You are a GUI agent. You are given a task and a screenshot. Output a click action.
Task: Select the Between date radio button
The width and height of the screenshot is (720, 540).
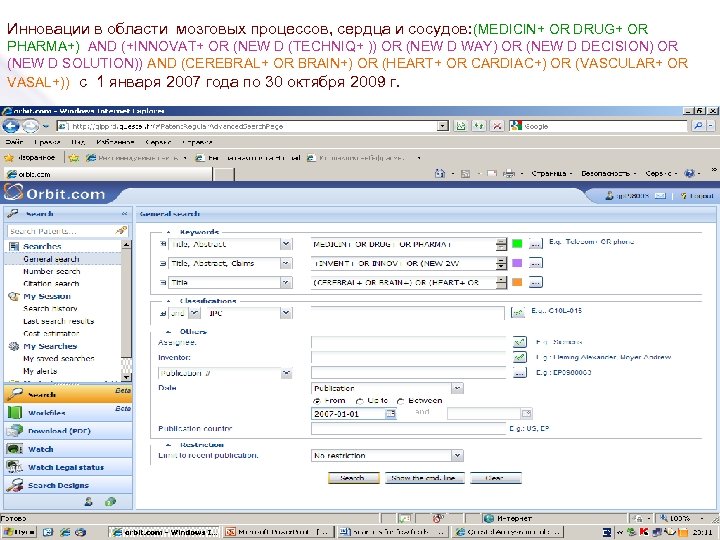click(400, 401)
